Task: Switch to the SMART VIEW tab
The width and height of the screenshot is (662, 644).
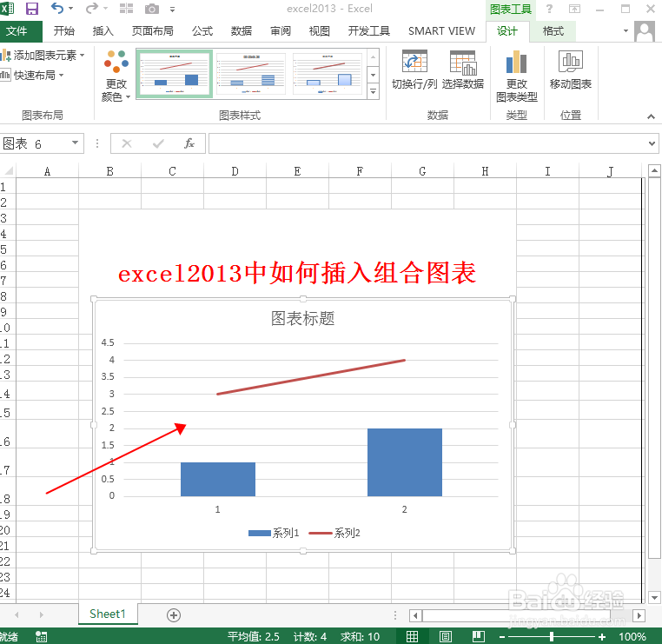Action: click(x=441, y=30)
